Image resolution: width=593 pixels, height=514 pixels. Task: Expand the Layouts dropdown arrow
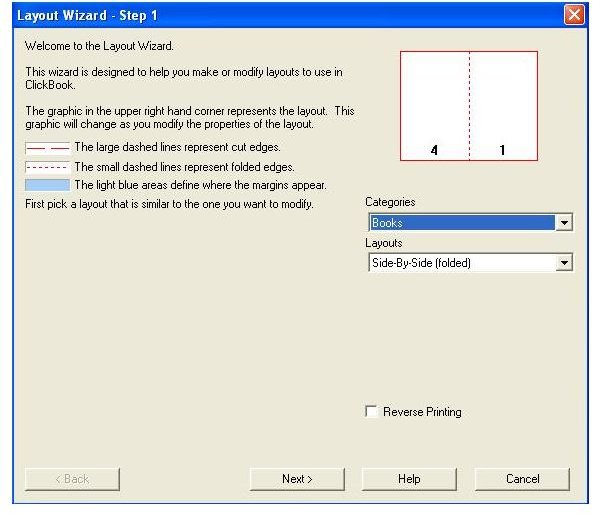point(564,262)
